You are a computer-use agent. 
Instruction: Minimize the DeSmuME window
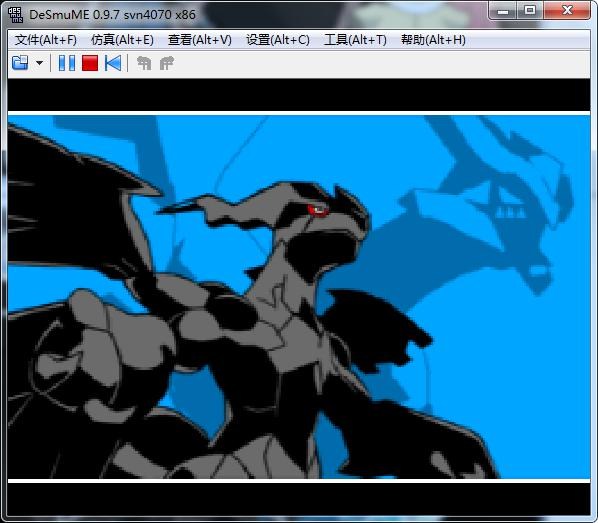click(x=503, y=11)
